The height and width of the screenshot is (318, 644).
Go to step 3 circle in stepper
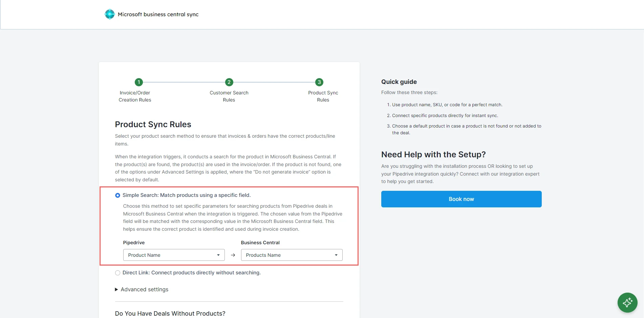(319, 82)
